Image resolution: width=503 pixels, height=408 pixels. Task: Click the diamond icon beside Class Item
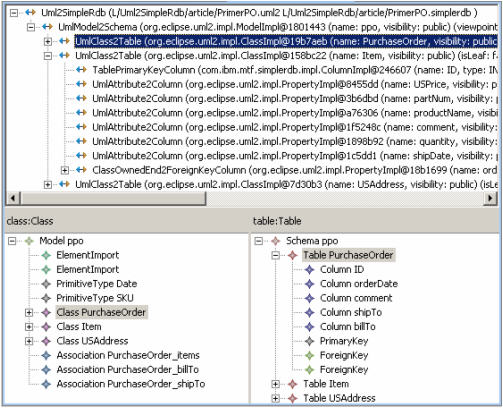46,327
